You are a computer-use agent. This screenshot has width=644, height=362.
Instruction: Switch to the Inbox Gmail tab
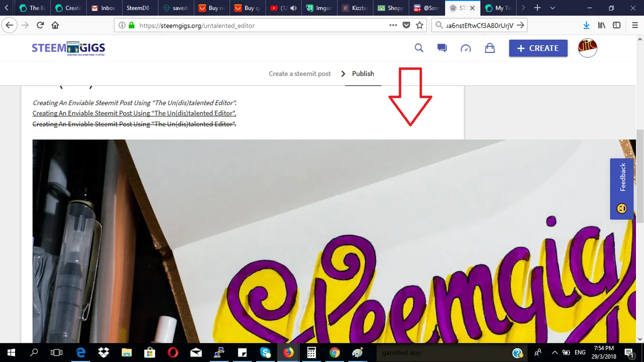[104, 8]
